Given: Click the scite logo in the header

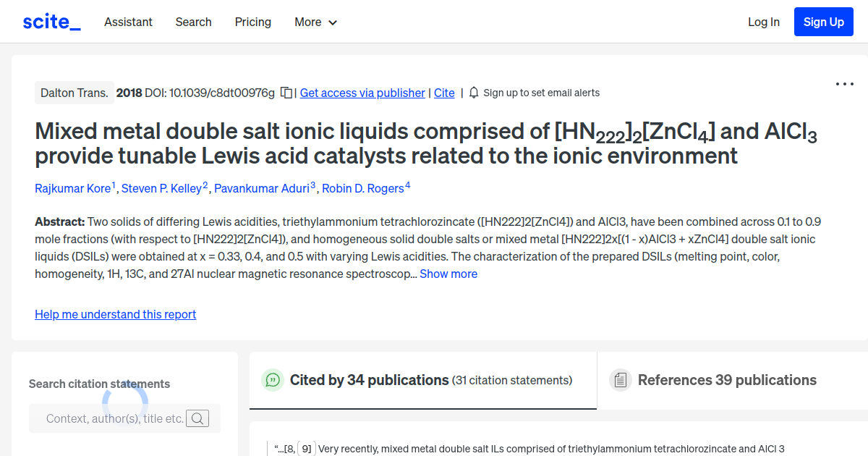Looking at the screenshot, I should [x=51, y=21].
